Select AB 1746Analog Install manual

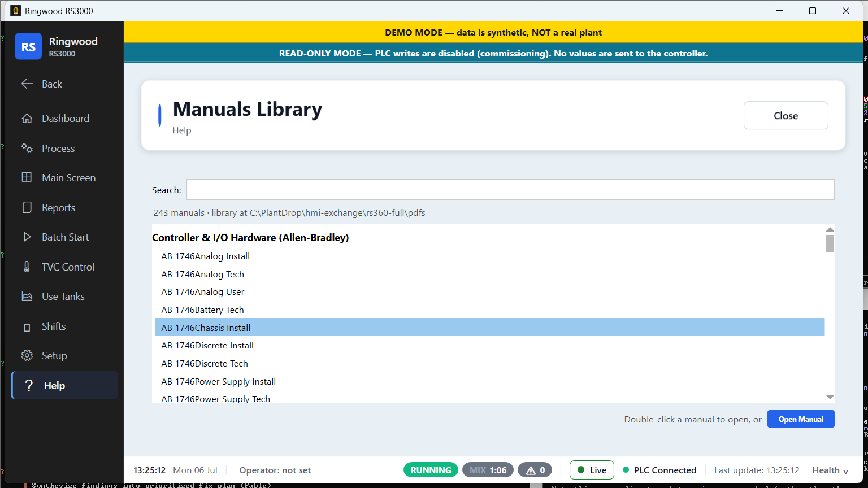[x=490, y=256]
